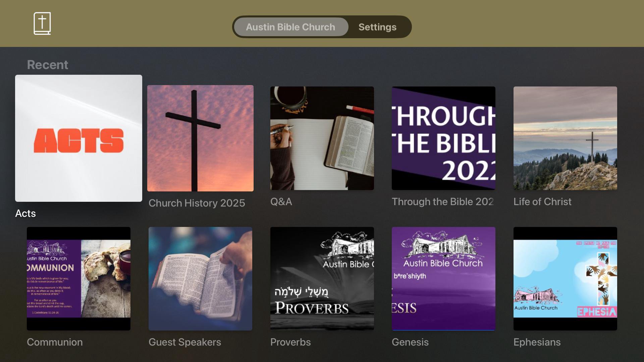Click the Proverbs title label
Screen dimensions: 644x362
click(x=290, y=342)
